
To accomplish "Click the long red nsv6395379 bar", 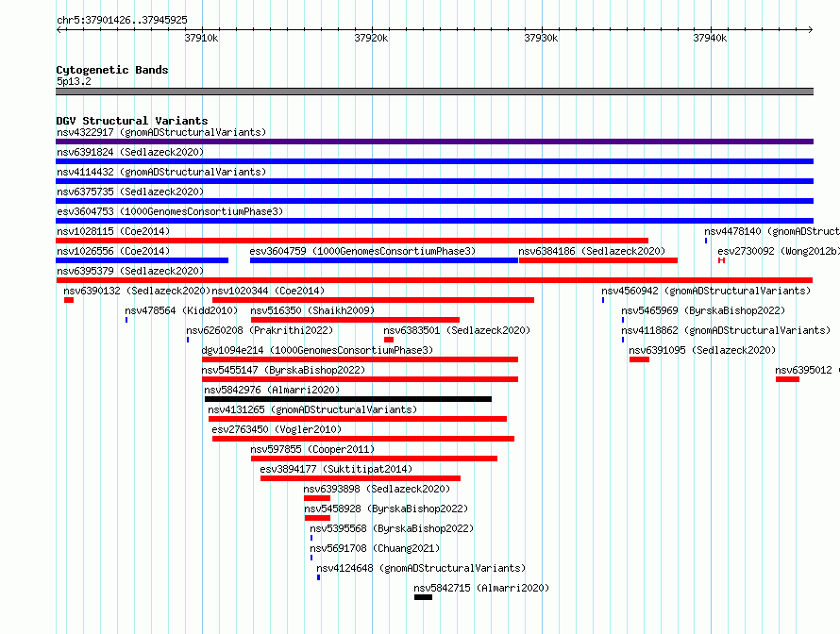I will (434, 280).
